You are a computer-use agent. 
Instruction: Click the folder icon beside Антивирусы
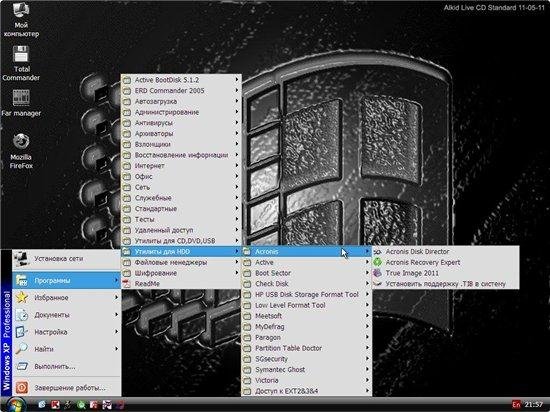point(127,123)
